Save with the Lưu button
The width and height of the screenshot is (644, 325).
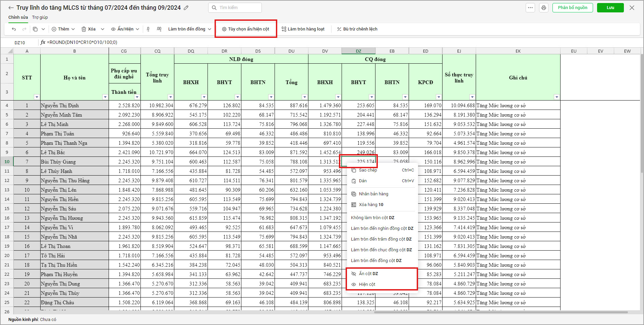610,8
